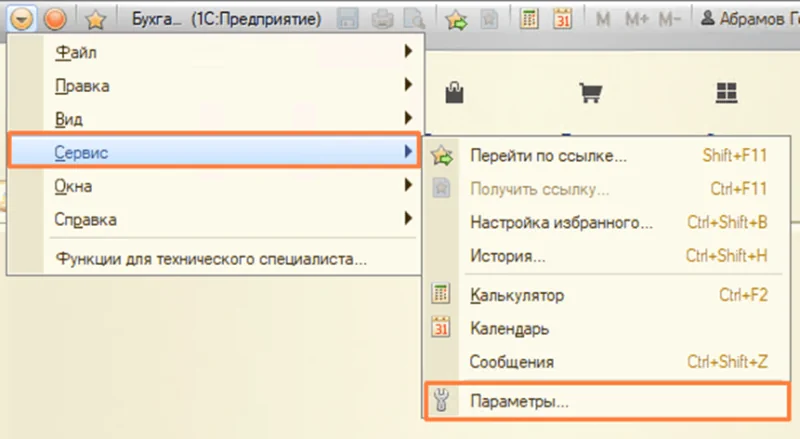
Task: Click the calculator icon in top toolbar
Action: (531, 17)
